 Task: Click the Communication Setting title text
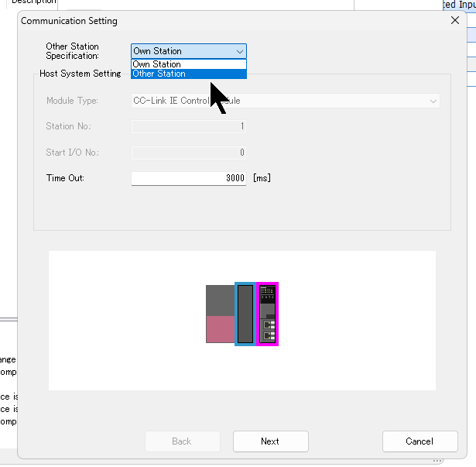point(69,21)
